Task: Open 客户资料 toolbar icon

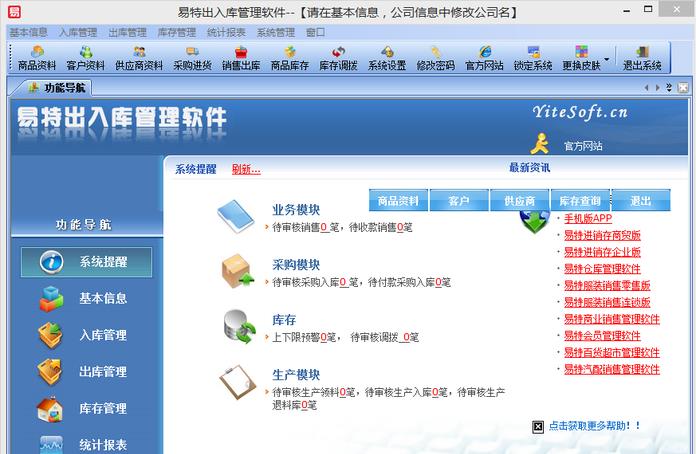Action: coord(85,58)
